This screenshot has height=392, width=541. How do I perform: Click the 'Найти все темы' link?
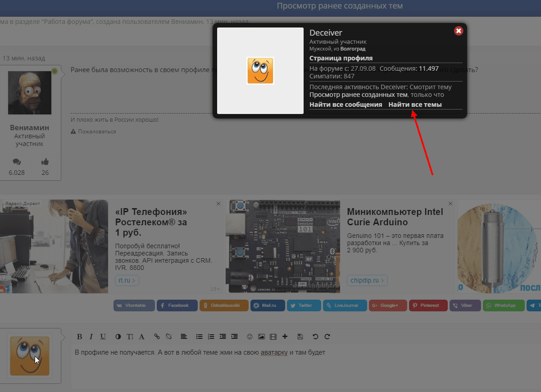pos(415,105)
